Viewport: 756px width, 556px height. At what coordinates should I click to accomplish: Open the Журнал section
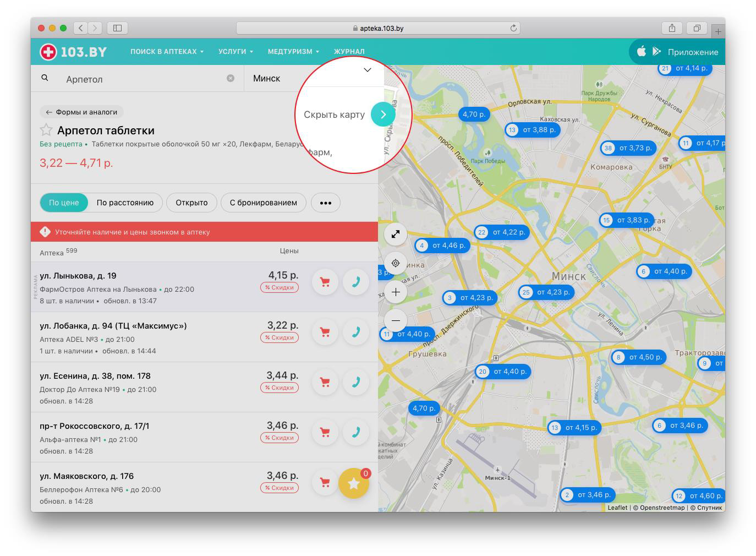[349, 51]
